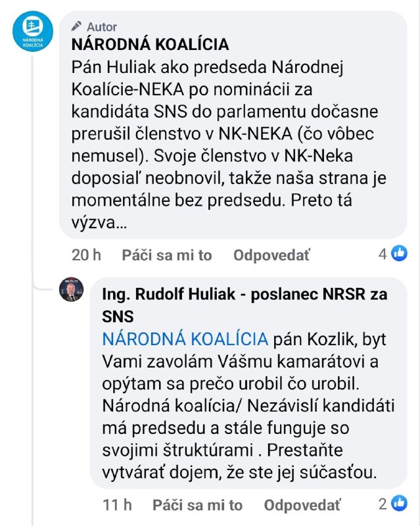The image size is (420, 526).
Task: Show reactions count 4 on first comment
Action: tap(383, 254)
